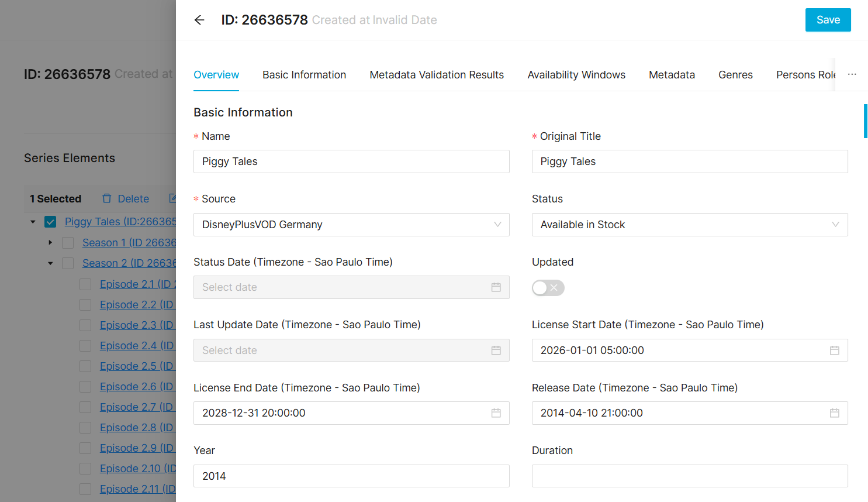Click calendar icon in Status Date field
Screen dimensions: 868x502
[x=496, y=287]
